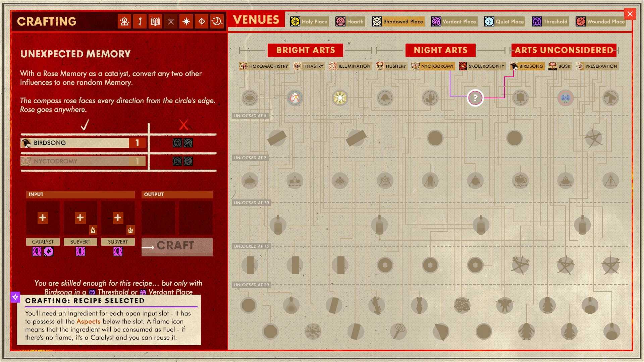The width and height of the screenshot is (644, 362).
Task: Select the eye recipe node under Horomachistry
Action: pos(250,98)
